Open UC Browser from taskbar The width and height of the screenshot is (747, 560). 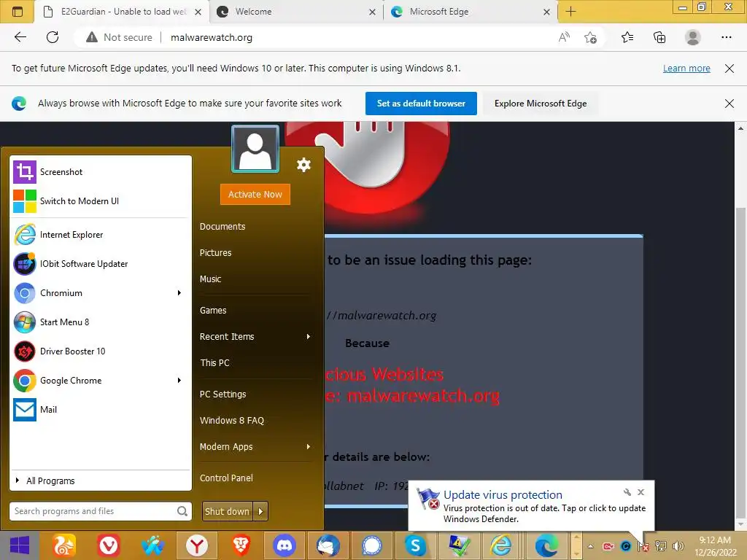point(64,545)
